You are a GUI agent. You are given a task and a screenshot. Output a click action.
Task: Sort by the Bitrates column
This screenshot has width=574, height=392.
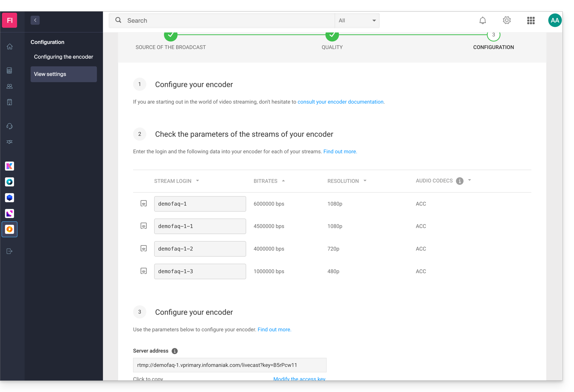(269, 181)
